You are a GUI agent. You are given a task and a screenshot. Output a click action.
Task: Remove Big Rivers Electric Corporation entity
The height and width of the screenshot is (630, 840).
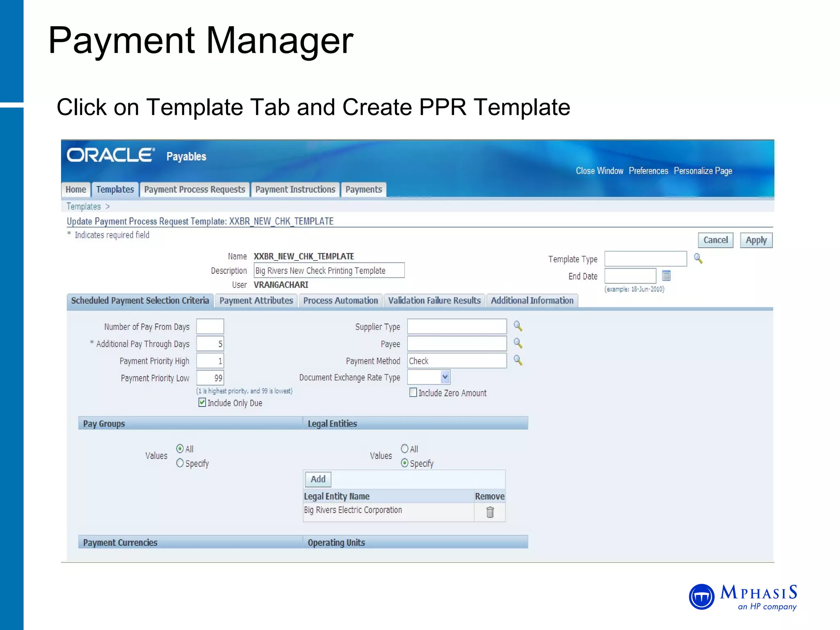point(490,512)
